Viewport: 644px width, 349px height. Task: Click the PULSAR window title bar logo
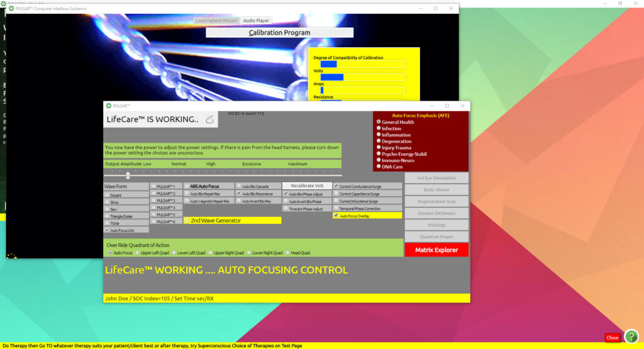coord(108,106)
